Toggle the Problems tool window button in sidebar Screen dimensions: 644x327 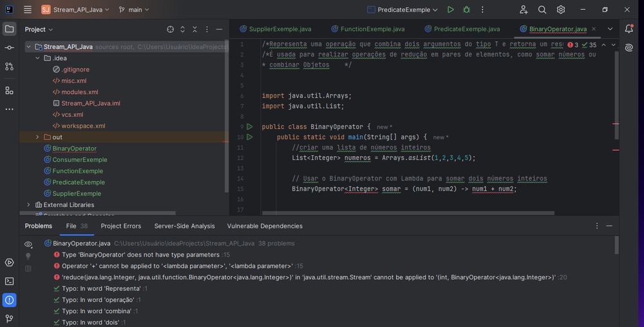[9, 300]
